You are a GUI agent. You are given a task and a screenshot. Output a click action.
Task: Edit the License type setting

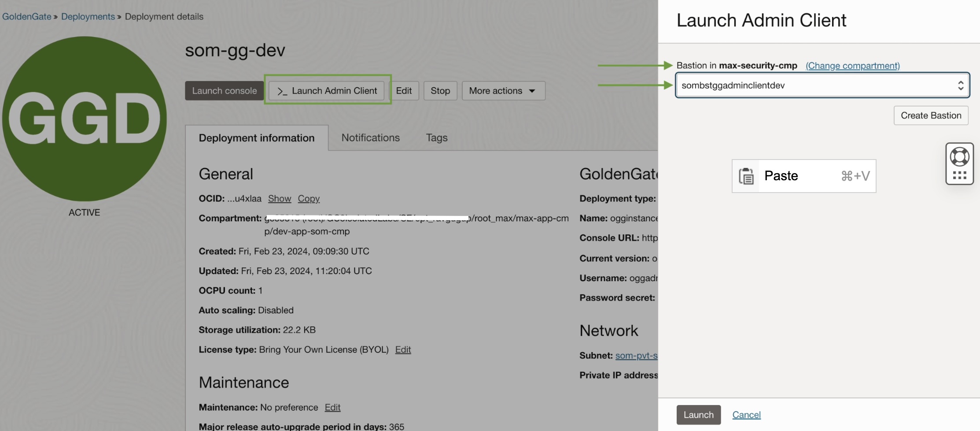click(x=403, y=350)
